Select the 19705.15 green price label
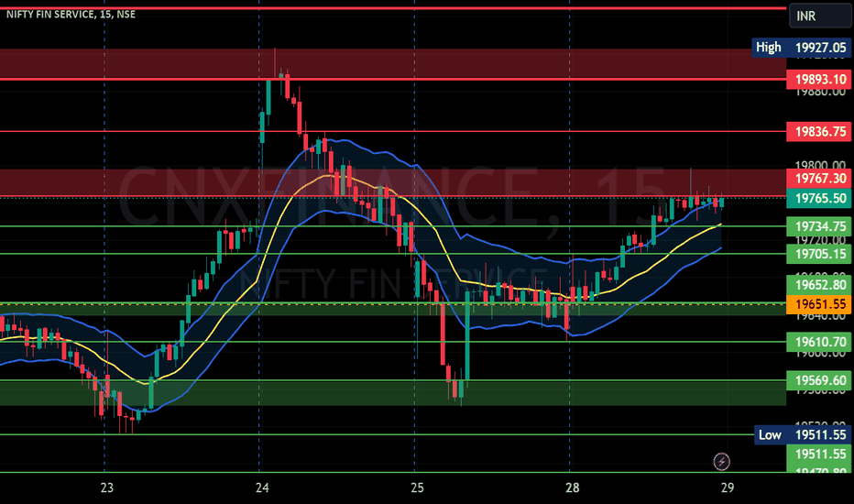This screenshot has width=854, height=504. click(x=820, y=254)
